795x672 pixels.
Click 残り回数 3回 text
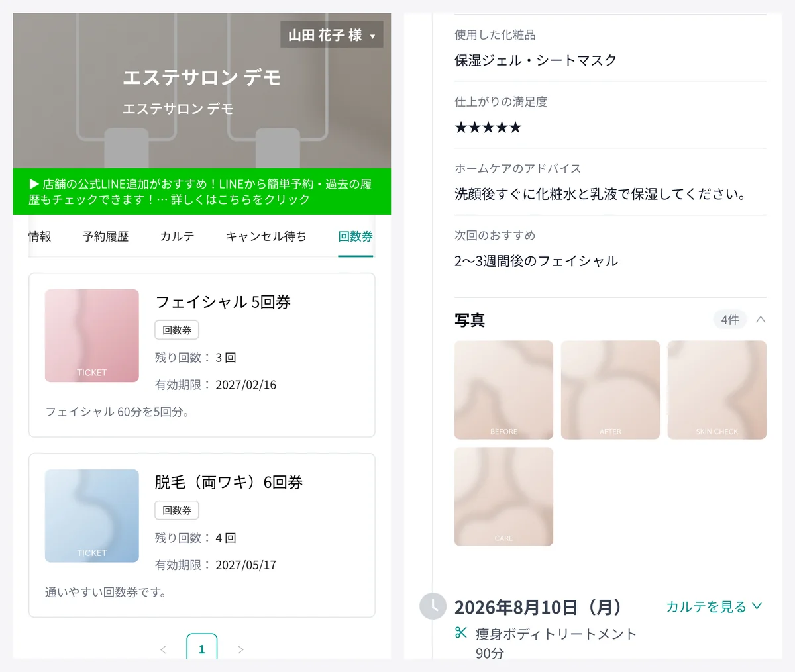click(x=195, y=358)
